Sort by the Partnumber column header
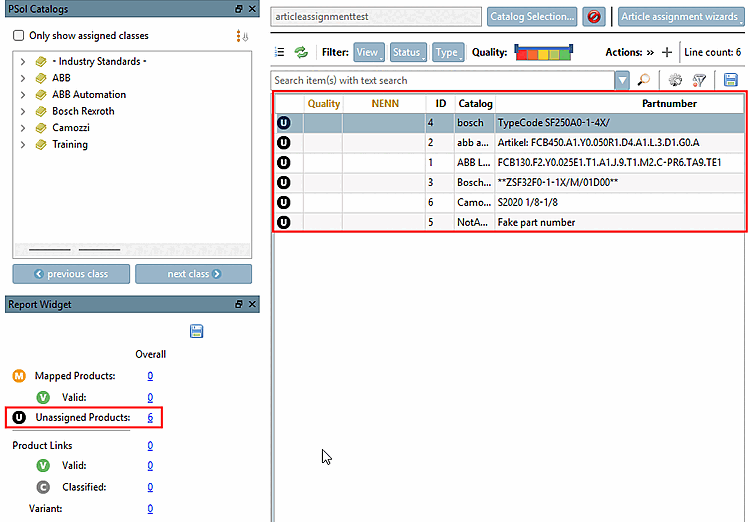Viewport: 750px width, 522px height. coord(620,104)
